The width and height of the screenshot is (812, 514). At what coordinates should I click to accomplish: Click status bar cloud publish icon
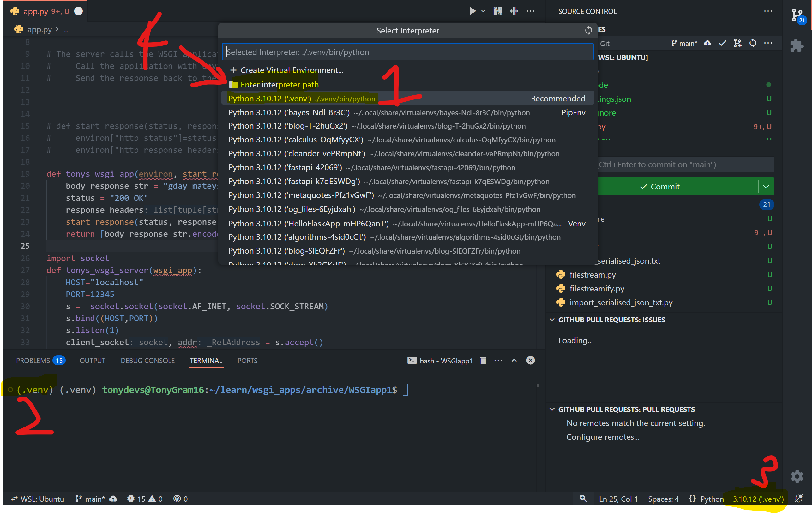click(x=113, y=499)
